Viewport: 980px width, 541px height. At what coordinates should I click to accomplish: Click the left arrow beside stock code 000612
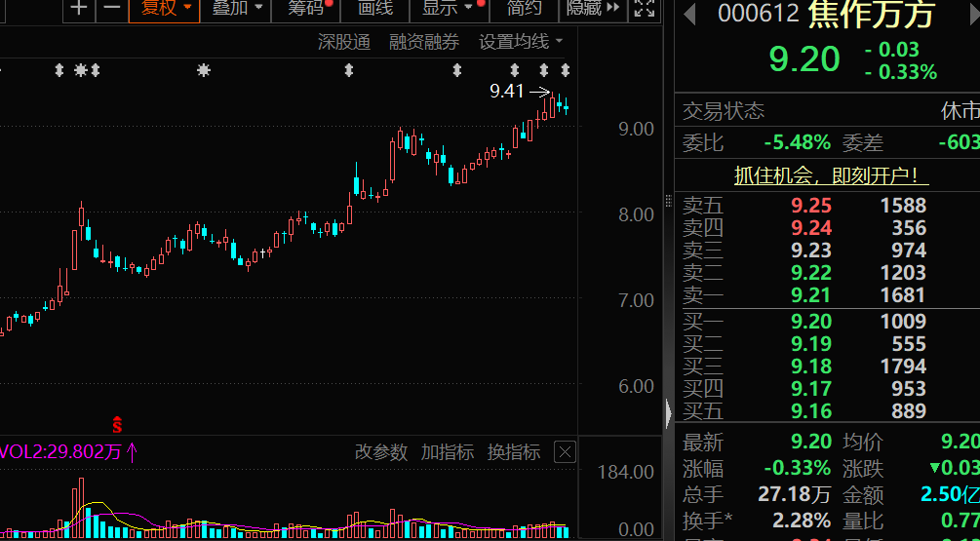[x=689, y=14]
